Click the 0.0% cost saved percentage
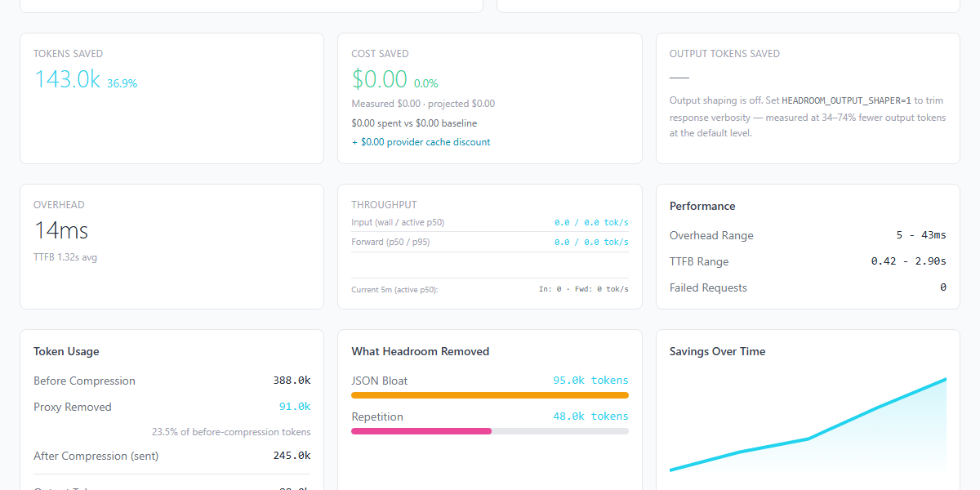The image size is (980, 490). (x=426, y=83)
